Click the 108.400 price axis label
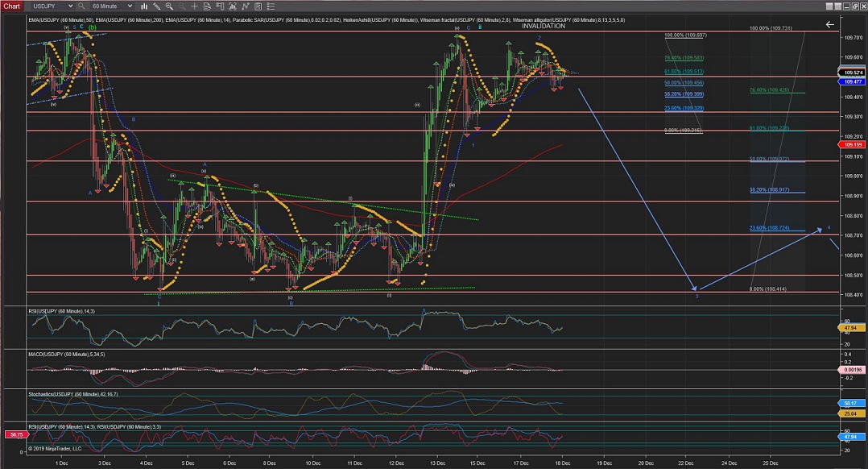The image size is (868, 469). pyautogui.click(x=853, y=295)
